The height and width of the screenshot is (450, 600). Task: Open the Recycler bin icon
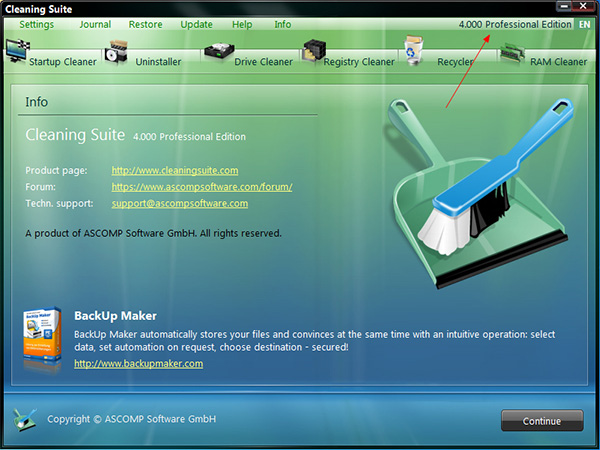413,48
